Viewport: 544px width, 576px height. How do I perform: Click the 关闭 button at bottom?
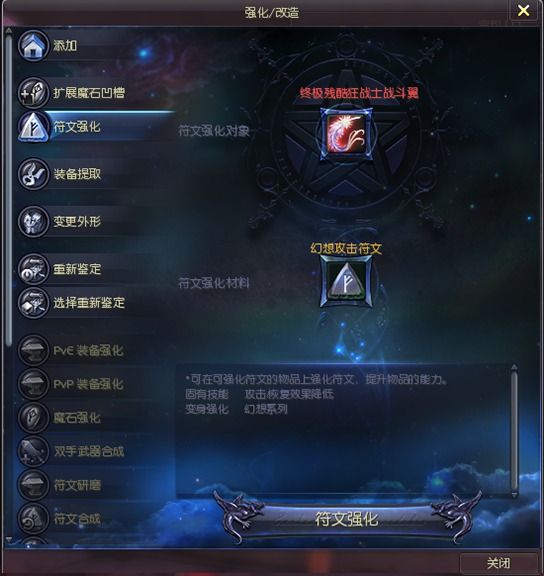(x=498, y=563)
